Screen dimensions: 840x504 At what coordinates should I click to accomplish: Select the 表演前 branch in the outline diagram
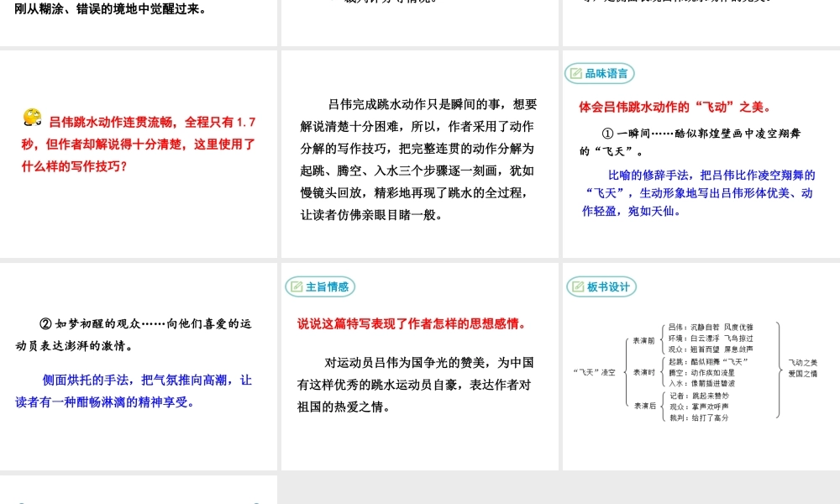(x=644, y=340)
